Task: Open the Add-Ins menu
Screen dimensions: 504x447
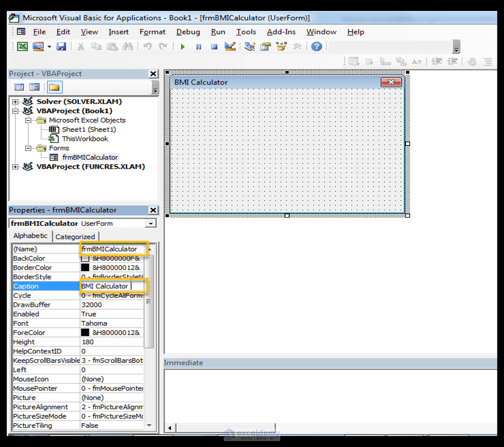Action: pos(281,32)
